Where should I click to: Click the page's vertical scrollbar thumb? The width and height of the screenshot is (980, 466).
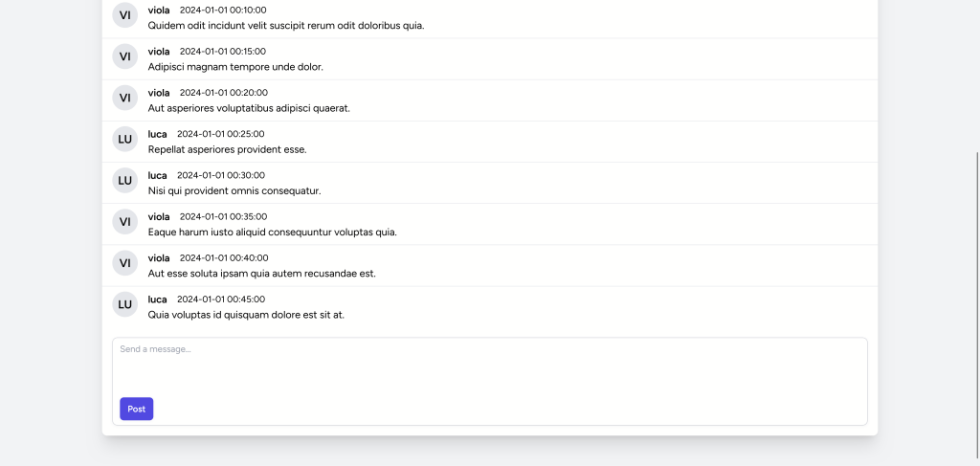976,287
